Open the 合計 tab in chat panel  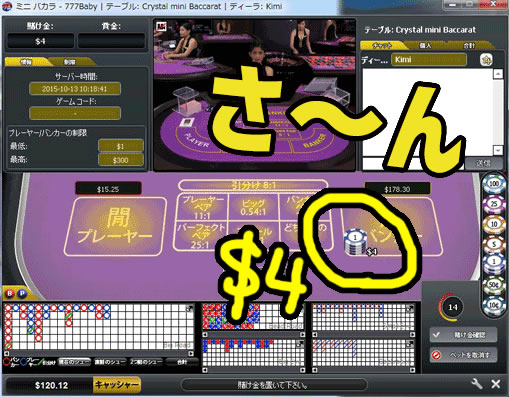tap(469, 46)
